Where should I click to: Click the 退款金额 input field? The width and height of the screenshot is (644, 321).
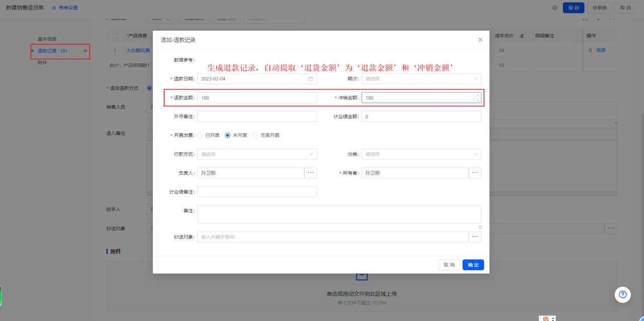tap(257, 98)
